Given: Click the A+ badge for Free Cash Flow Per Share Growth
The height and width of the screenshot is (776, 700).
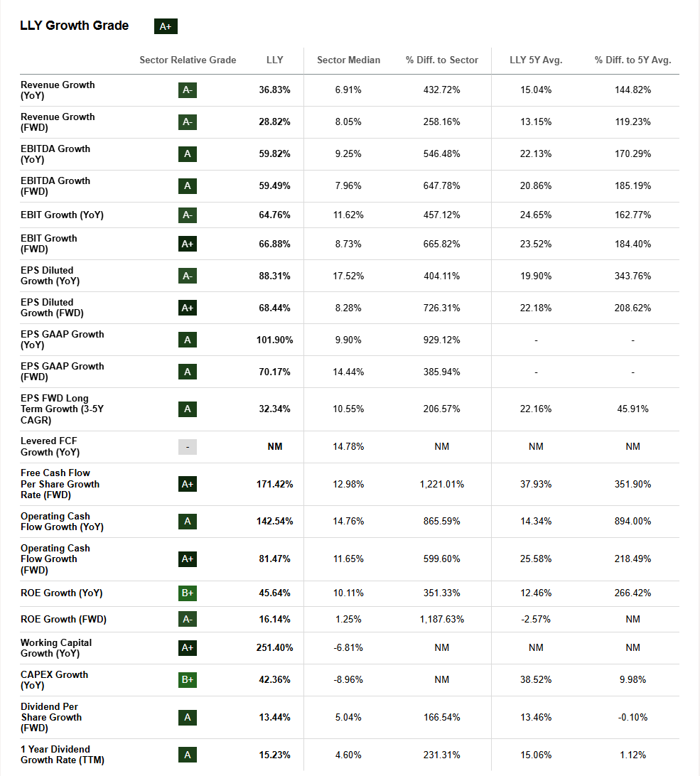Looking at the screenshot, I should [x=188, y=485].
